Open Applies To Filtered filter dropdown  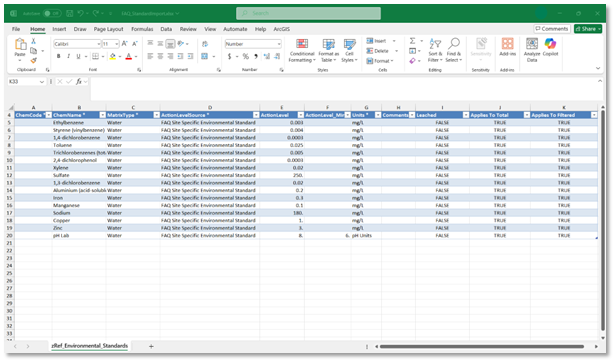(x=594, y=115)
